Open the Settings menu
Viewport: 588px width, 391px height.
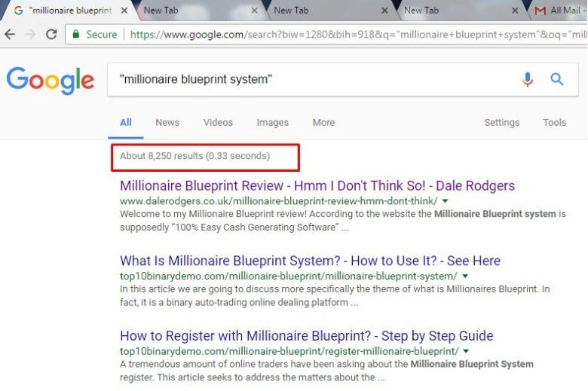coord(502,123)
